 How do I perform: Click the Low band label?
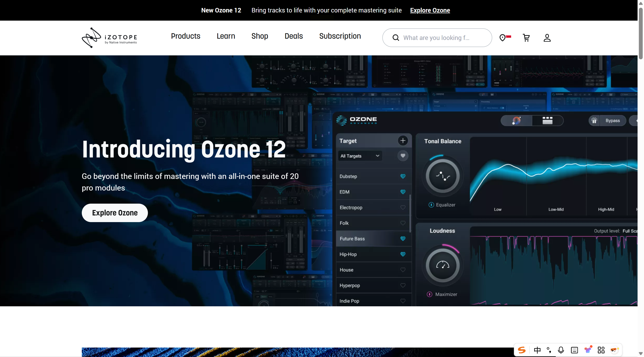tap(498, 209)
